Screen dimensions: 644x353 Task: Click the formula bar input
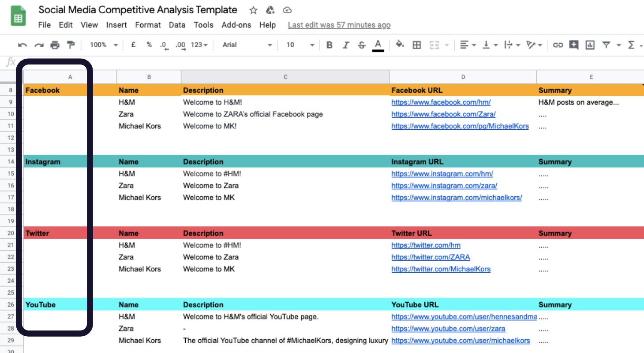(x=331, y=62)
